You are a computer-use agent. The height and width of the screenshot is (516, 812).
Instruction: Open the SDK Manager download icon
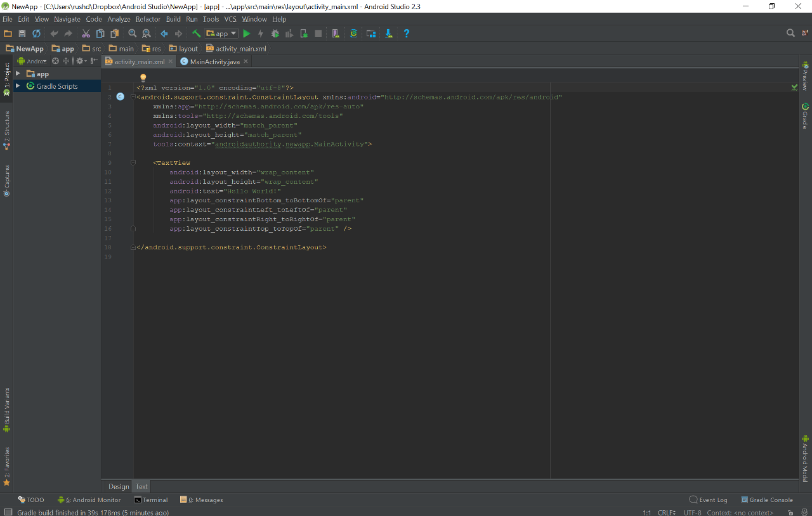pos(389,34)
